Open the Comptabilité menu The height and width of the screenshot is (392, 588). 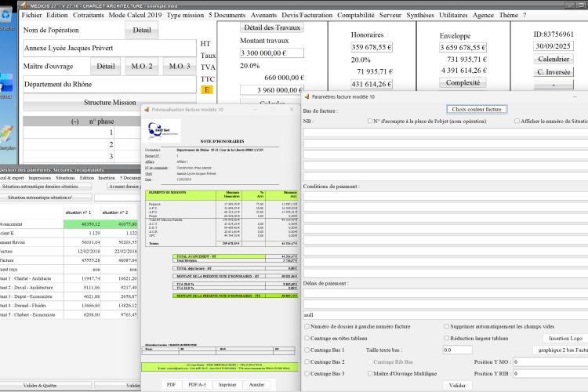tap(355, 15)
